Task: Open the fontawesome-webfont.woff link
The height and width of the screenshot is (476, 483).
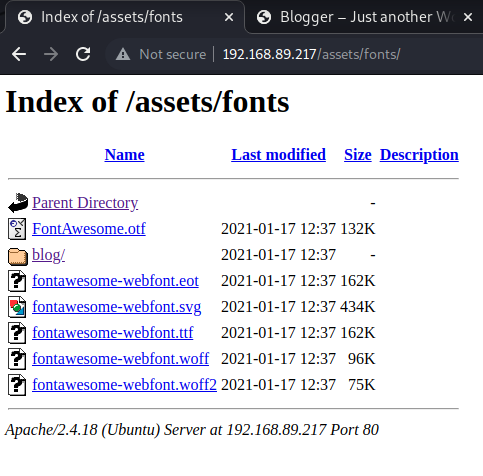Action: tap(120, 359)
